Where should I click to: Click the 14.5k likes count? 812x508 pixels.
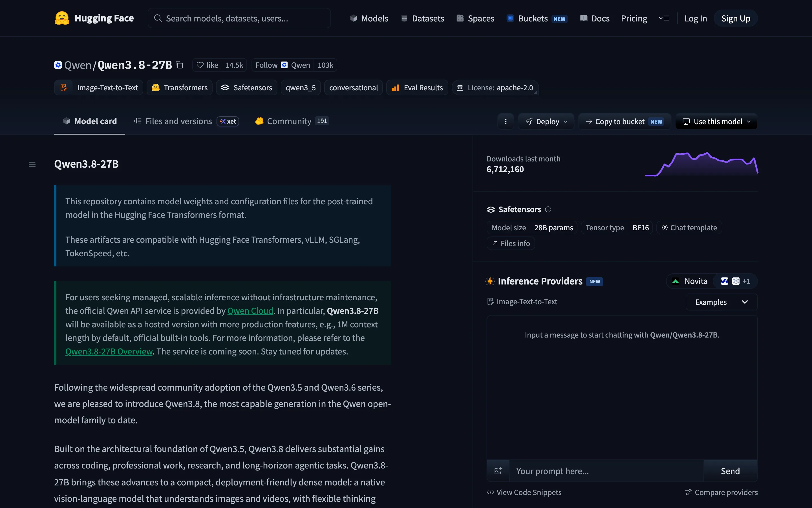pos(234,65)
